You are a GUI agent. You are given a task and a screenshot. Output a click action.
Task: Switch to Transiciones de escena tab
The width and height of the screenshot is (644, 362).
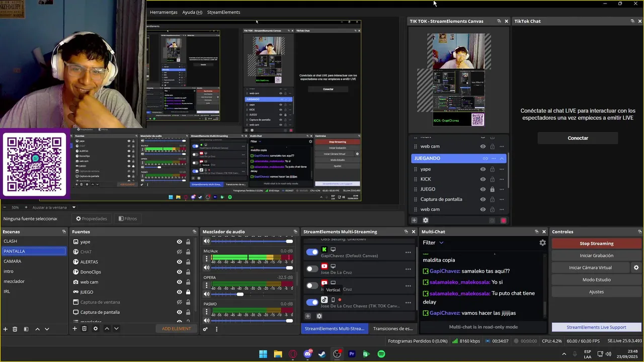[393, 328]
